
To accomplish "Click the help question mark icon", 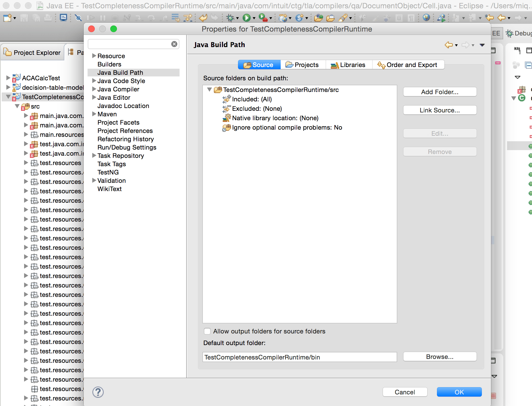I will coord(98,392).
